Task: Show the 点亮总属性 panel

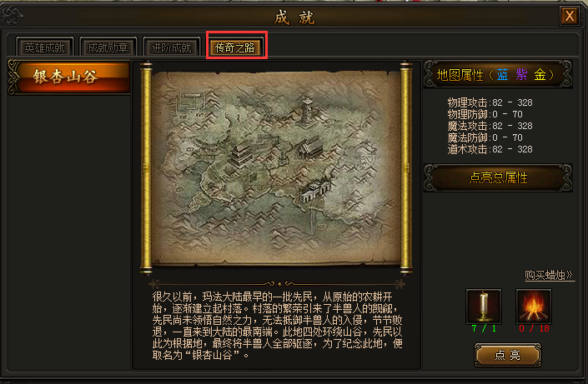Action: coord(498,178)
